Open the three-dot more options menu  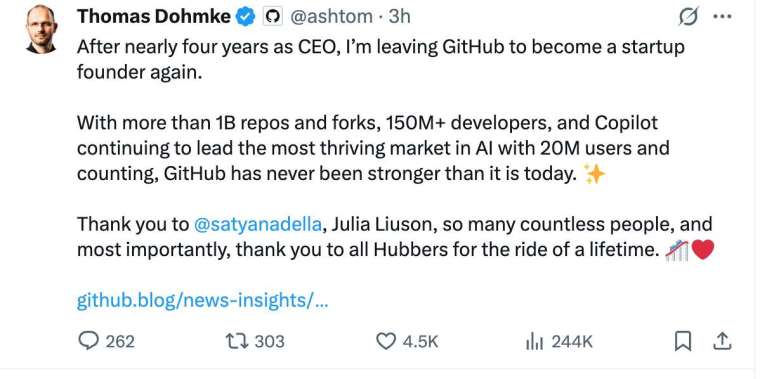(722, 16)
